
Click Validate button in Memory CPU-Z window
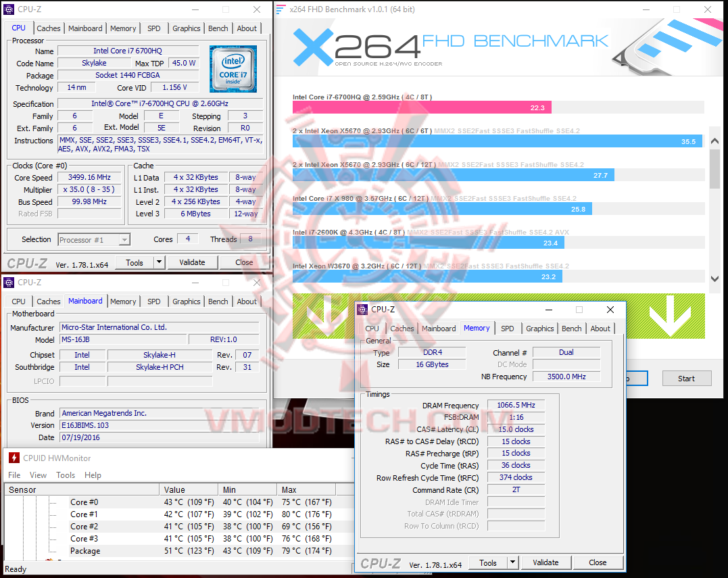(545, 562)
